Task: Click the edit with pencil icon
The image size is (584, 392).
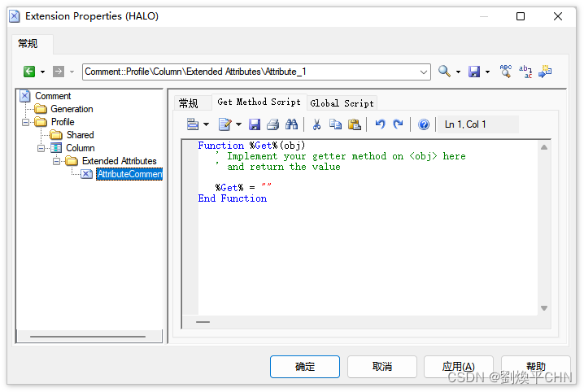Action: pos(225,124)
